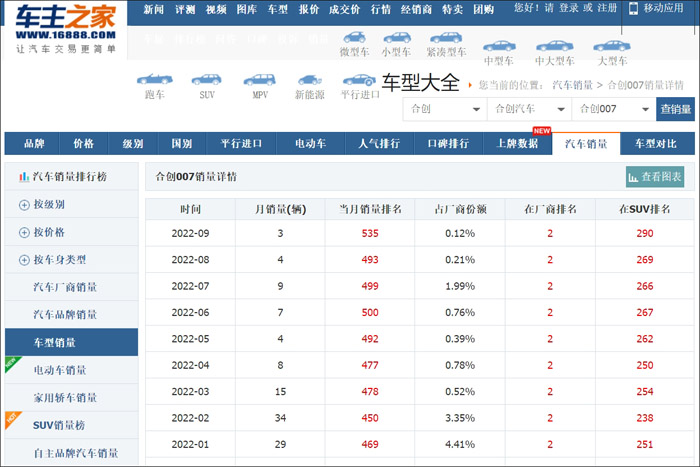Go to 经销商 in top menu
Viewport: 700px width, 467px height.
point(416,9)
